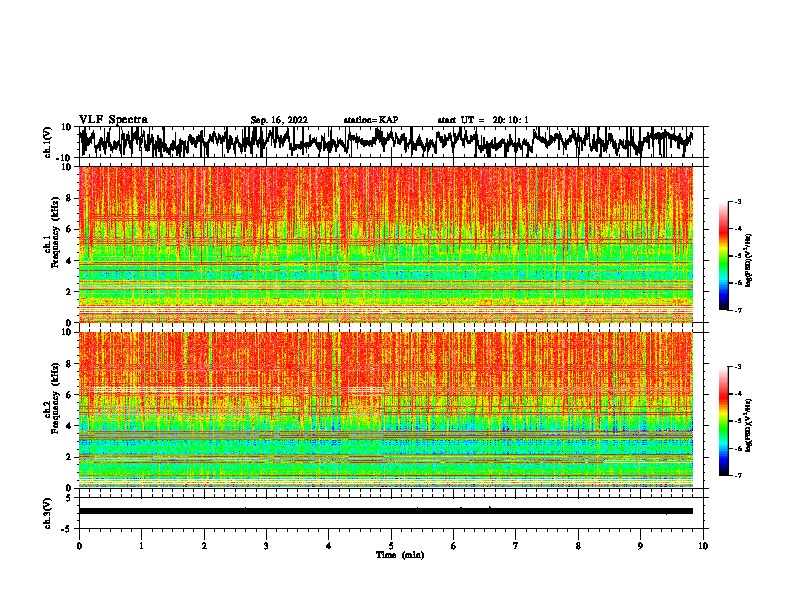Click the '0' tick on the time axis

[79, 546]
